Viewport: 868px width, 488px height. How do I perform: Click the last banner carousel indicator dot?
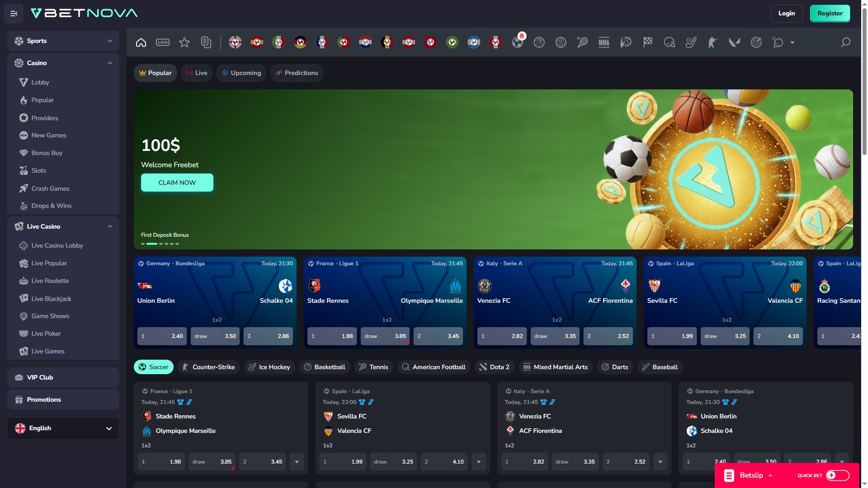click(x=177, y=244)
